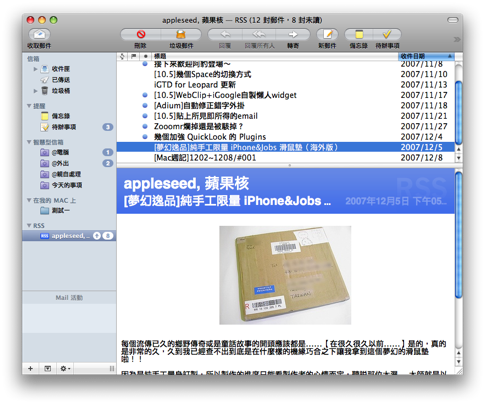
Task: Select the appleseed RSS feed in the sidebar
Action: point(69,236)
